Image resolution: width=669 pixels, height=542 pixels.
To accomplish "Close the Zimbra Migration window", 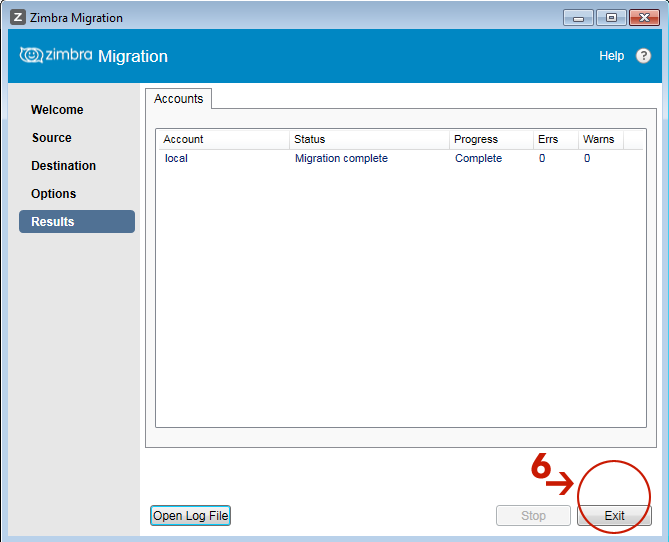I will (x=644, y=18).
